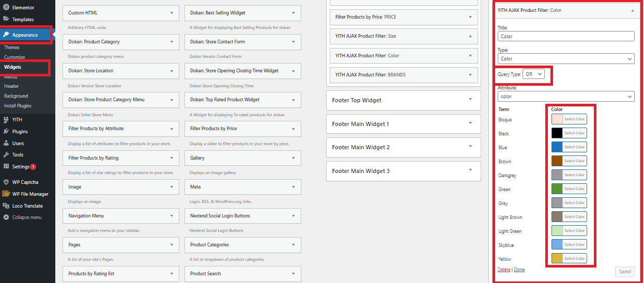Click the Collapse menu arrow icon

click(6, 217)
